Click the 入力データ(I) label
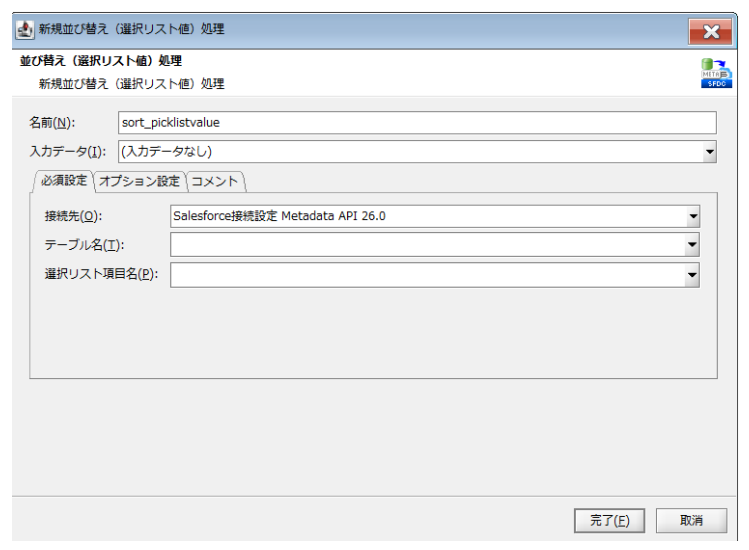 click(68, 153)
